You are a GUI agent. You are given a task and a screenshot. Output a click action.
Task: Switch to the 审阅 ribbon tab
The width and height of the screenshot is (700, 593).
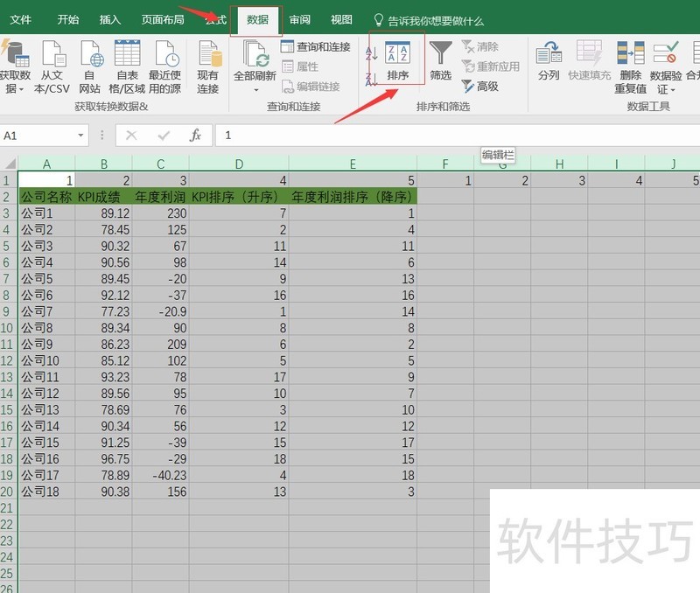pos(299,20)
